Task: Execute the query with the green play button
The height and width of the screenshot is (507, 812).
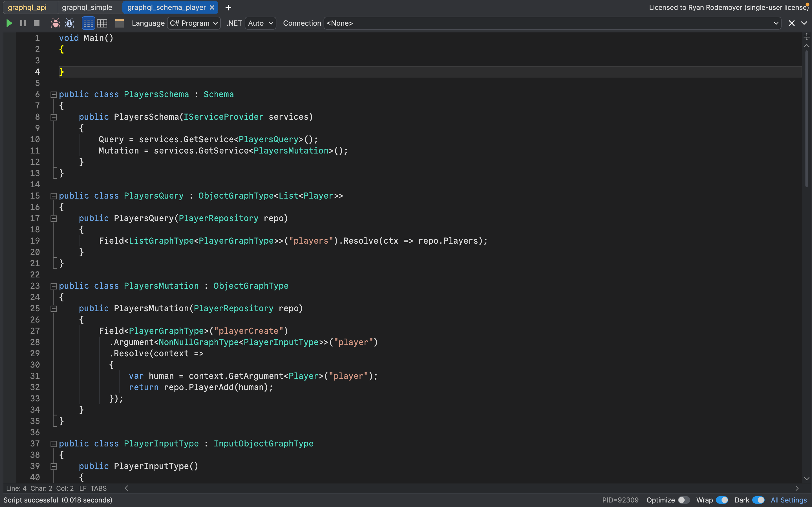Action: coord(9,23)
